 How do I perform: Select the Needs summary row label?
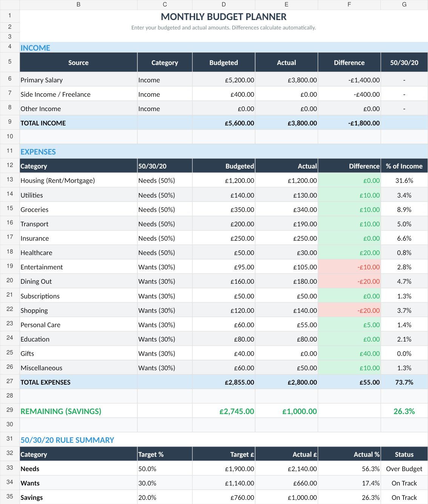coord(78,468)
